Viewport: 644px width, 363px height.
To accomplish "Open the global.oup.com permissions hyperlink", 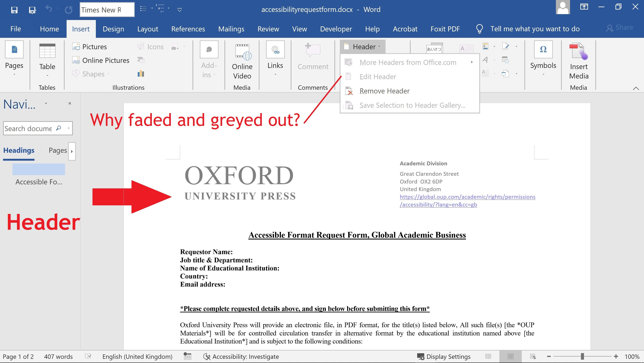I will (x=467, y=201).
